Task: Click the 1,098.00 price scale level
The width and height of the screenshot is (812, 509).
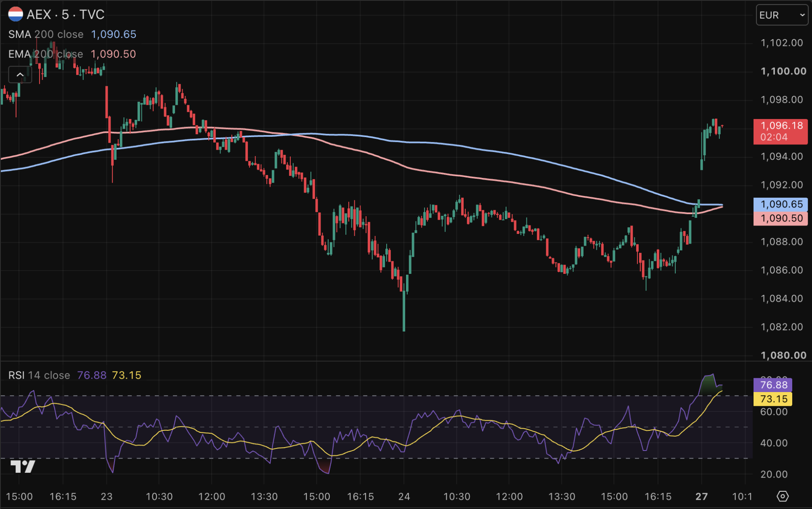Action: [782, 100]
